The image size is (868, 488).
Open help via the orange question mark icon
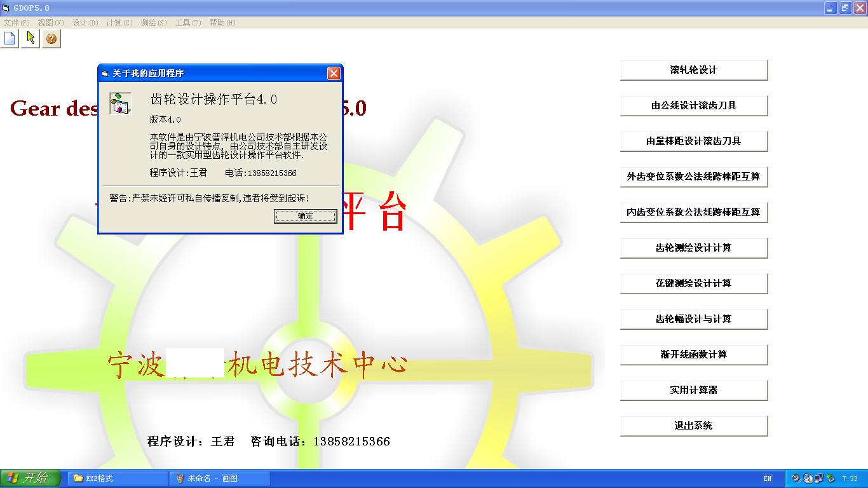(x=51, y=38)
